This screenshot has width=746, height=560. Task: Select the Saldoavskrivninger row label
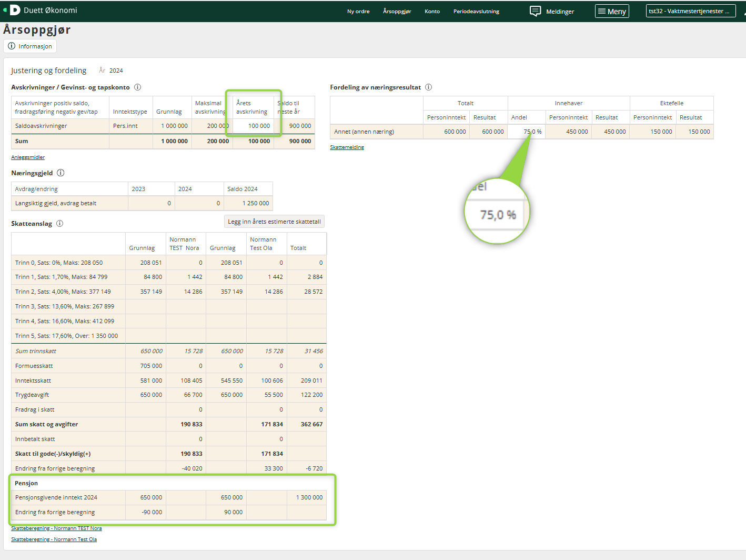tap(41, 126)
